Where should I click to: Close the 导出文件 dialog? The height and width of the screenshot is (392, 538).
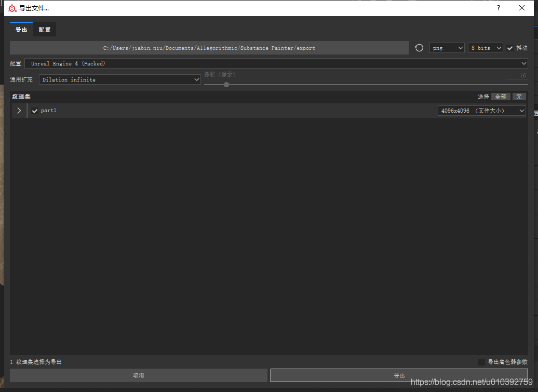click(521, 8)
